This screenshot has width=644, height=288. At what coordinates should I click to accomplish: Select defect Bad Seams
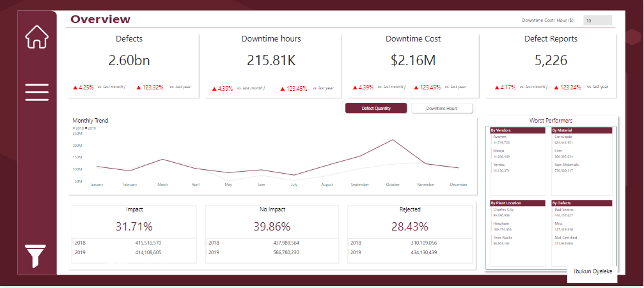563,209
